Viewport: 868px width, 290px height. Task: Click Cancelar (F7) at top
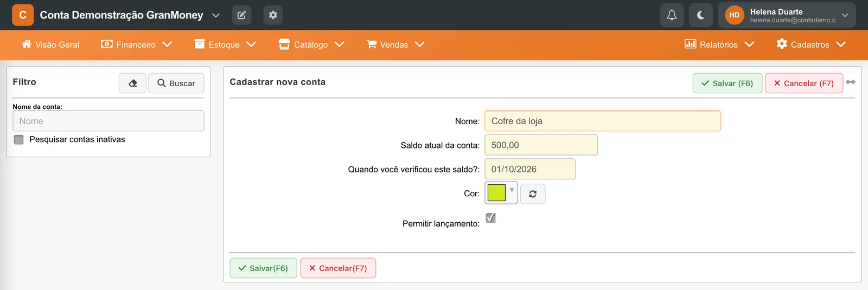(x=804, y=83)
